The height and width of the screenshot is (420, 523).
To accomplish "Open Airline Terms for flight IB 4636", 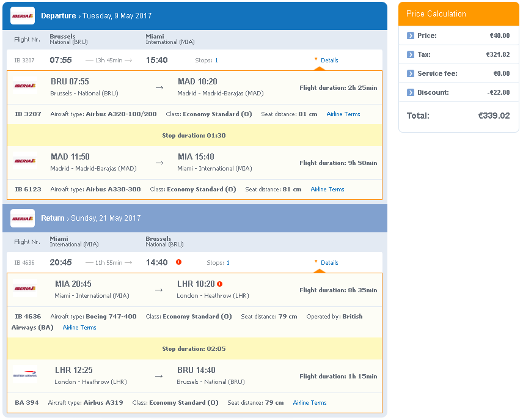I will (79, 328).
